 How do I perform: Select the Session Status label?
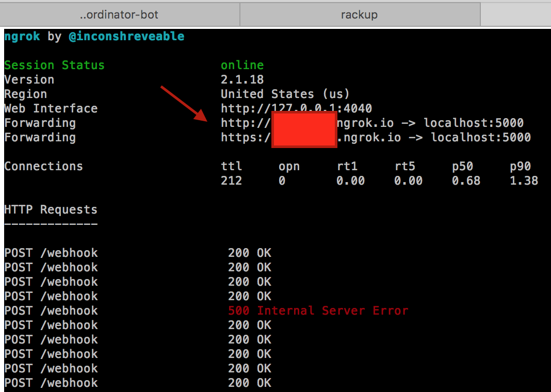(x=55, y=66)
